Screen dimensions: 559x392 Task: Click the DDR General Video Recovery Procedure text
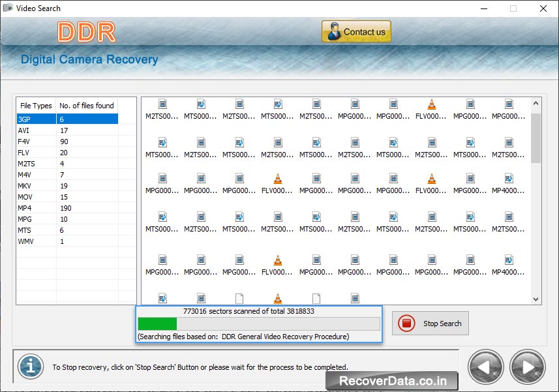click(x=285, y=337)
